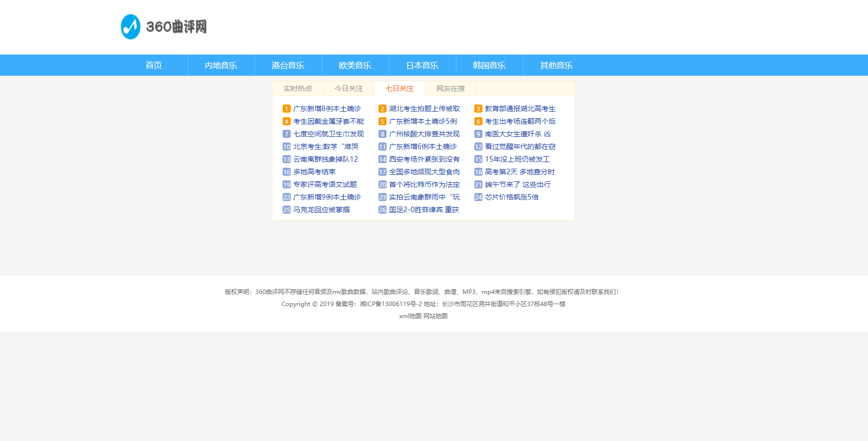868x441 pixels.
Task: Click the orange number 5 rank badge
Action: click(x=383, y=121)
